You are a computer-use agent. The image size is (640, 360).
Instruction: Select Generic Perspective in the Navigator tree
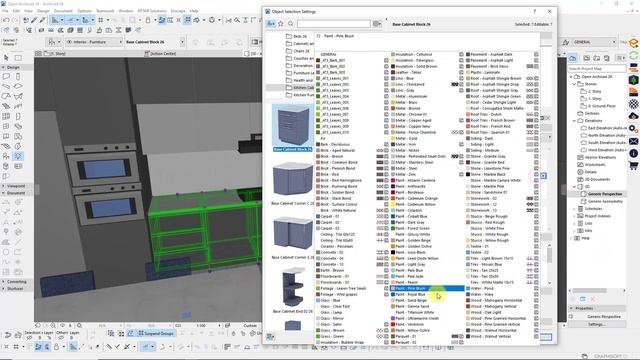click(605, 194)
